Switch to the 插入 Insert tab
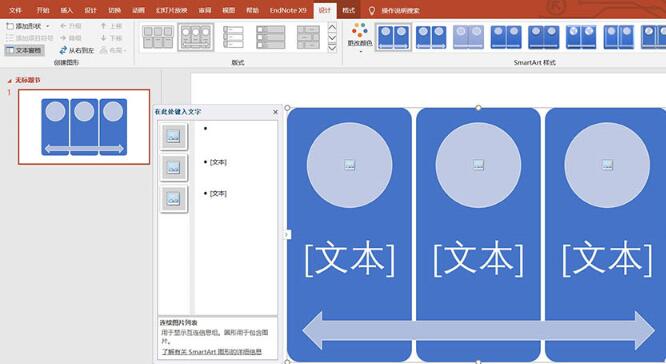Screen dimensions: 666x364 click(x=66, y=10)
